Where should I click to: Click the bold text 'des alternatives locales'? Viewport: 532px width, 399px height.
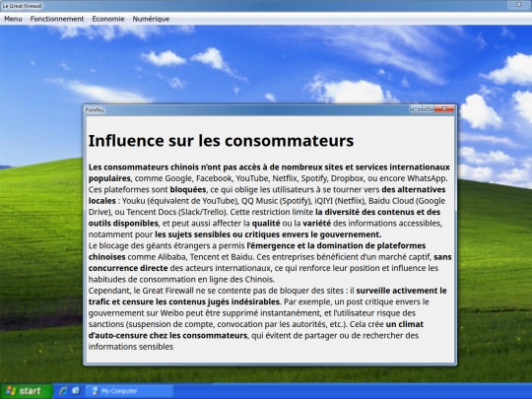267,195
